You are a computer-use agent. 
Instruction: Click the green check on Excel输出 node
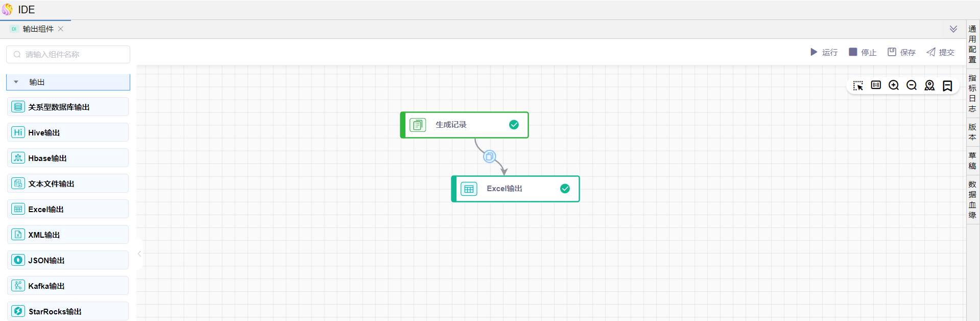click(x=565, y=189)
